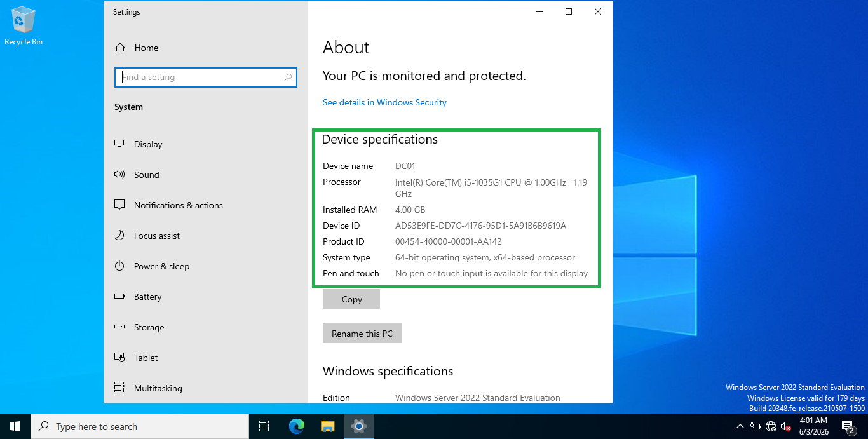Select the Power & sleep icon
868x439 pixels.
pos(119,266)
